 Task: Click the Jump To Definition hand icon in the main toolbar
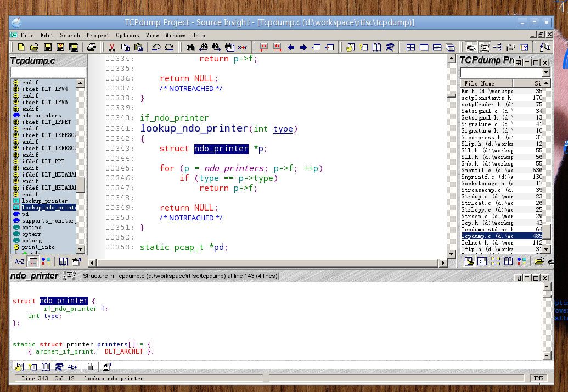click(350, 47)
